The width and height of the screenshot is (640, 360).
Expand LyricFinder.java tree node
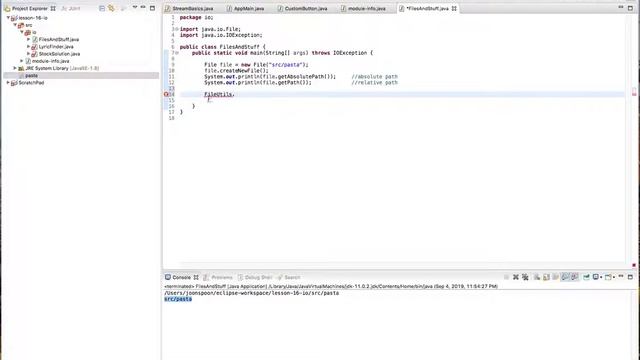[29, 47]
